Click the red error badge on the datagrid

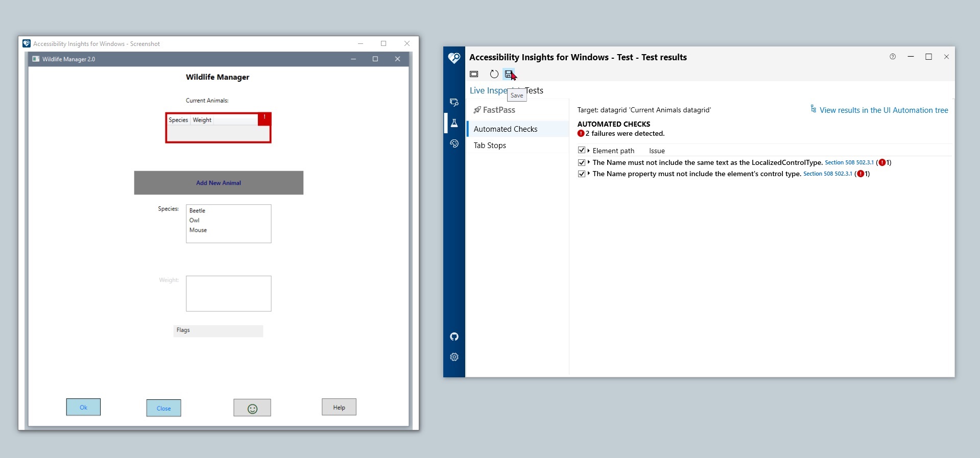[265, 118]
